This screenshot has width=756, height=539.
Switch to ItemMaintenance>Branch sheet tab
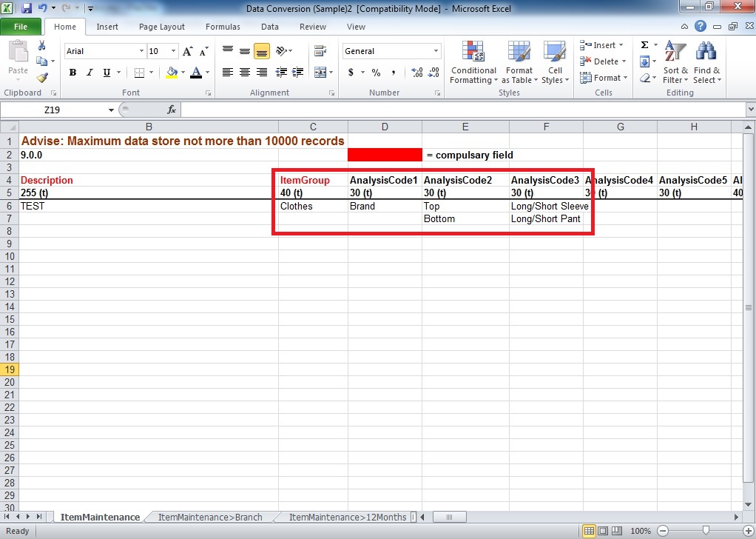click(x=210, y=517)
